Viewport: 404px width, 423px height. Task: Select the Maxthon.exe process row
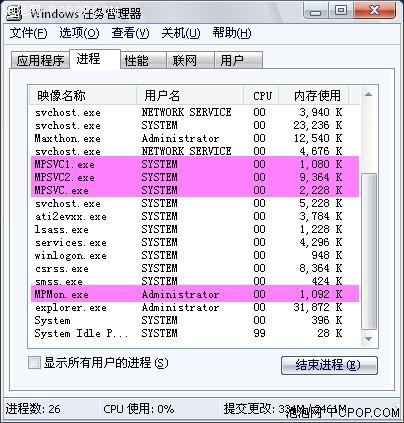195,138
